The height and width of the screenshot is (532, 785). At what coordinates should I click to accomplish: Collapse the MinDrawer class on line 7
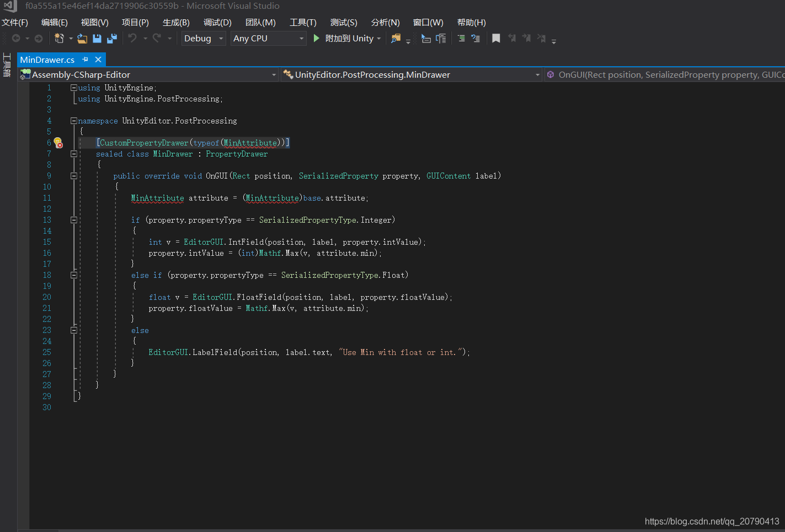pos(73,154)
